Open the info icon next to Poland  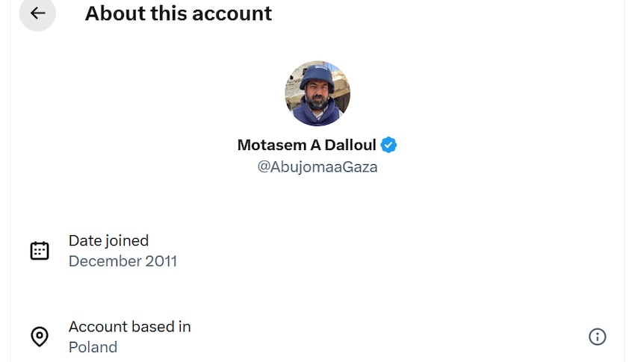tap(597, 337)
